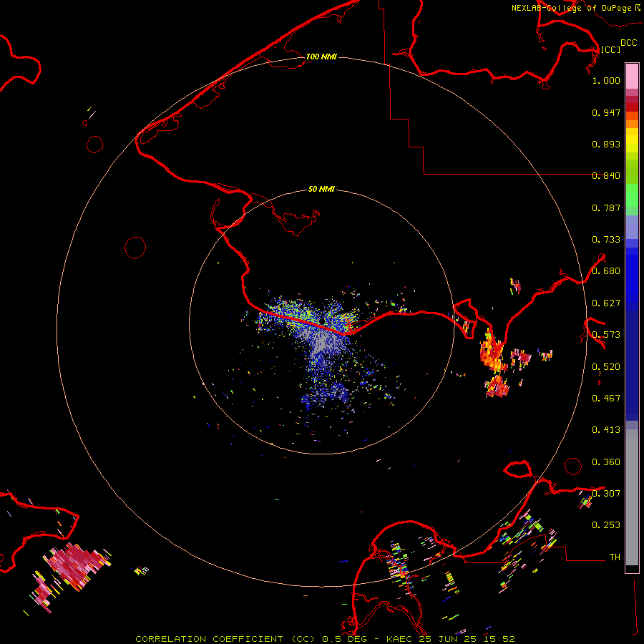Click the Correlation Coefficient caption at the bottom
Screen dimensions: 644x644
[325, 639]
